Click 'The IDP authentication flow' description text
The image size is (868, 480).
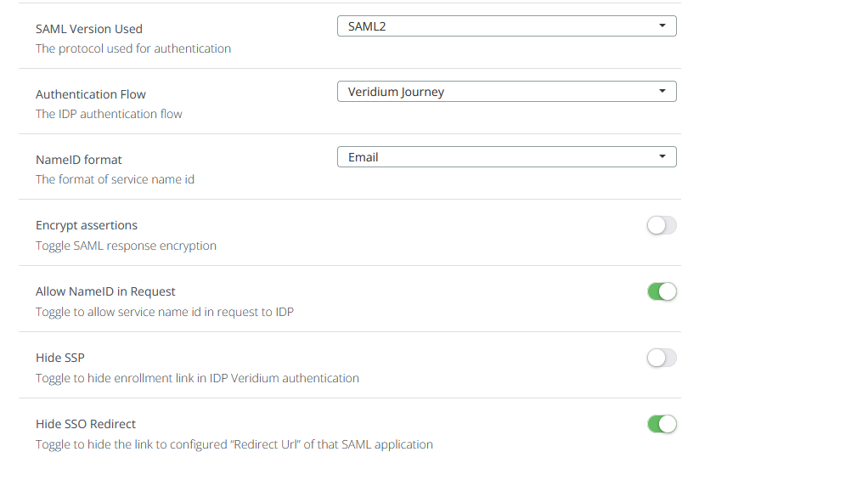click(109, 114)
